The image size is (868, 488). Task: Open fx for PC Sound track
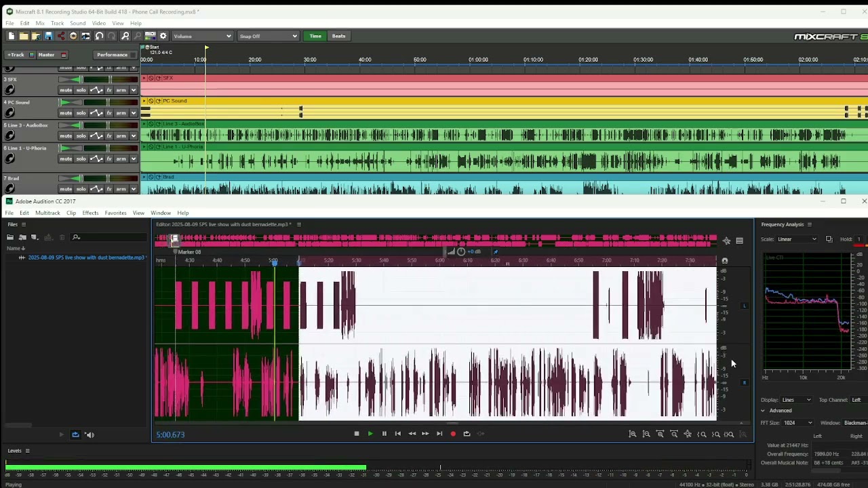click(x=108, y=113)
